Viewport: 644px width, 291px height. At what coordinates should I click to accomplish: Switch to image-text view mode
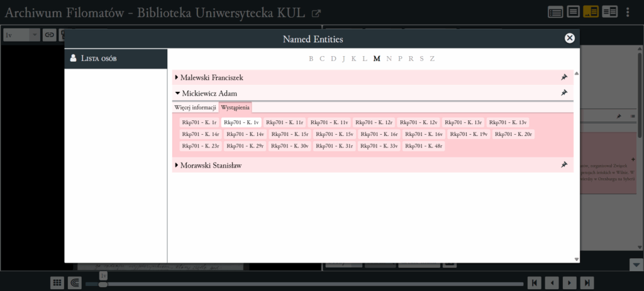[x=591, y=11]
